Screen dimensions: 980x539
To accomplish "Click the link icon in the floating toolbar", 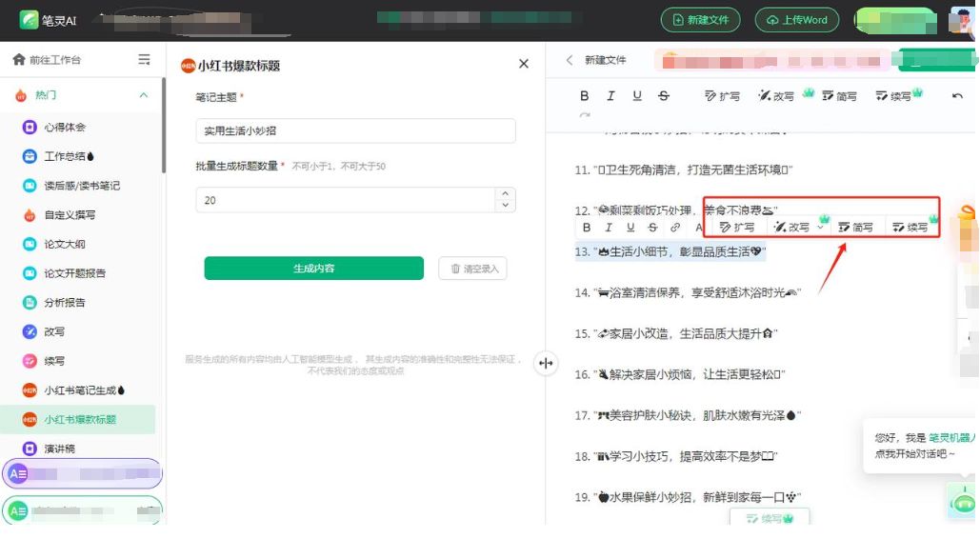I will pyautogui.click(x=675, y=228).
